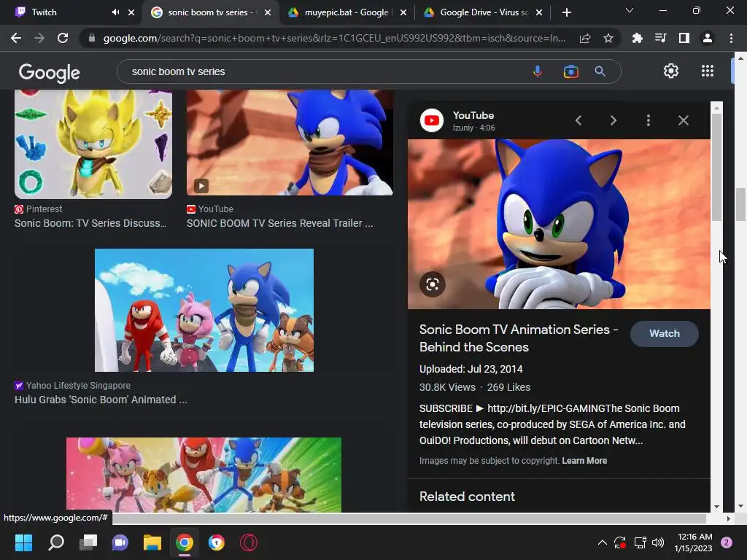747x560 pixels.
Task: Open Google quick settings gear
Action: click(671, 71)
